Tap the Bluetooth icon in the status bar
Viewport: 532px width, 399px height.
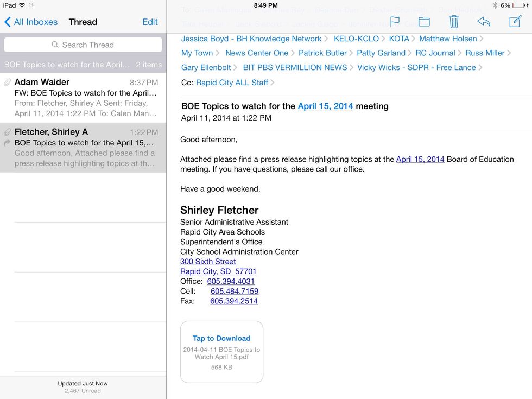pyautogui.click(x=495, y=4)
